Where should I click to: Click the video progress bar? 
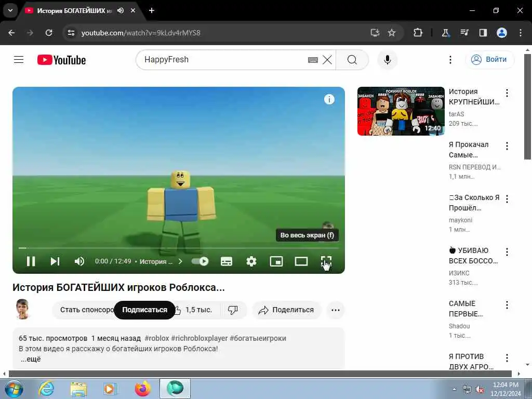(179, 248)
